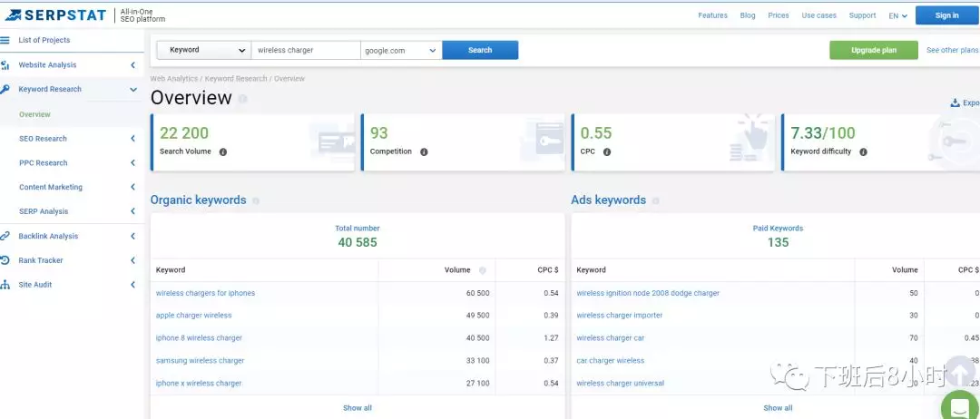The height and width of the screenshot is (419, 980).
Task: Click the hamburger List of Projects icon
Action: [5, 40]
